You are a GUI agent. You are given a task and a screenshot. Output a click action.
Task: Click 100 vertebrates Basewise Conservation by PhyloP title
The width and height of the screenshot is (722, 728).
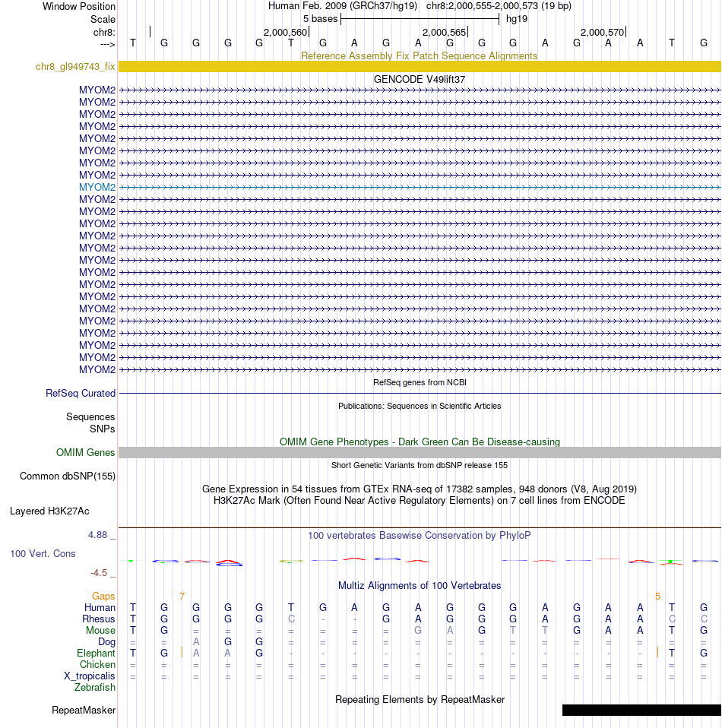coord(420,535)
